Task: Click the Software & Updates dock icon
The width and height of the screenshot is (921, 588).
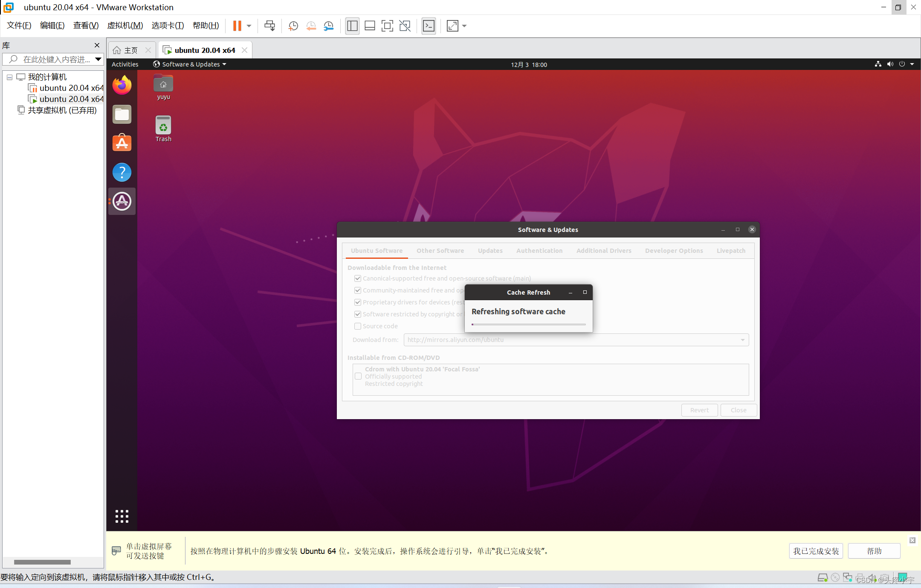Action: 122,201
